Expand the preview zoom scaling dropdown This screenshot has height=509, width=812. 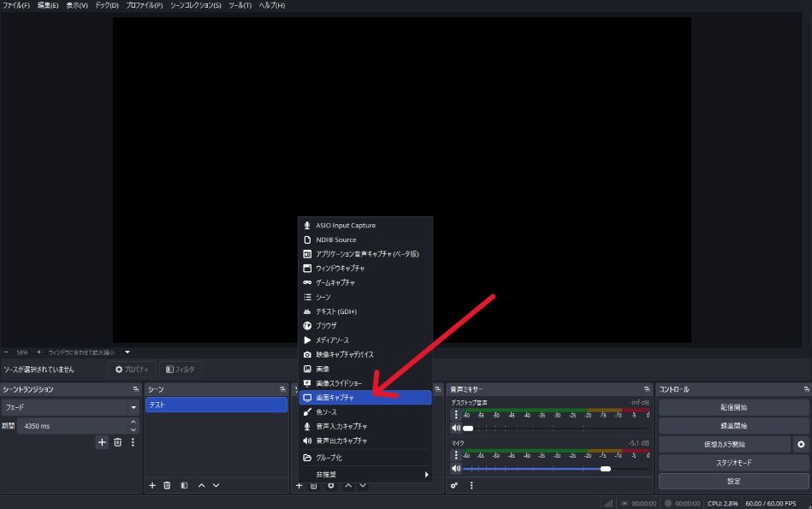(127, 352)
